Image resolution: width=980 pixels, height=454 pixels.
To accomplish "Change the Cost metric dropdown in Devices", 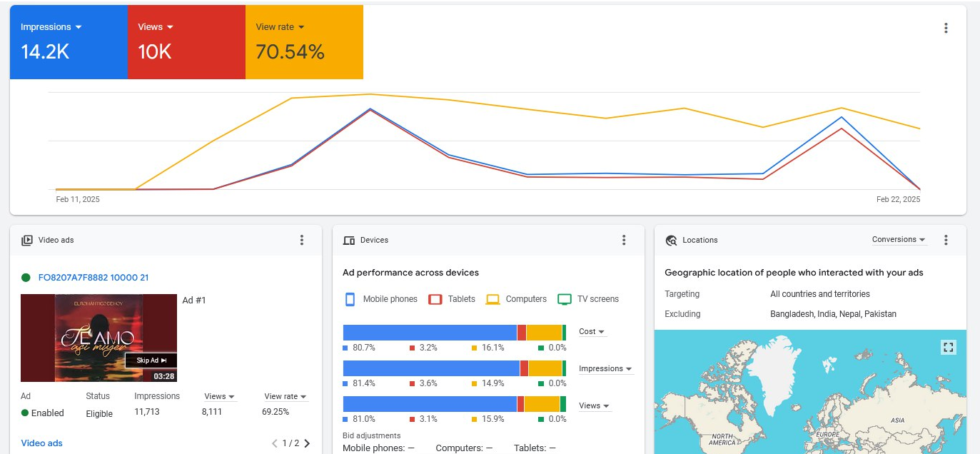I will click(x=592, y=332).
